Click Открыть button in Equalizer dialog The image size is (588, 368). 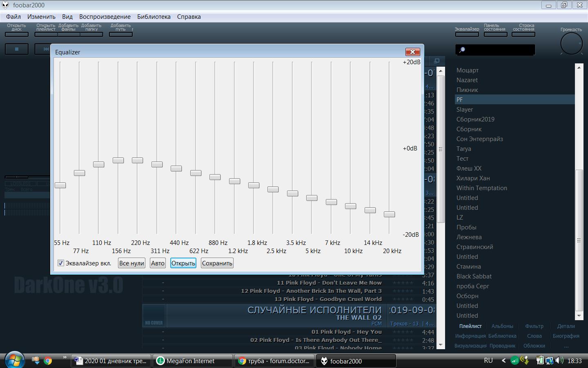pyautogui.click(x=183, y=263)
